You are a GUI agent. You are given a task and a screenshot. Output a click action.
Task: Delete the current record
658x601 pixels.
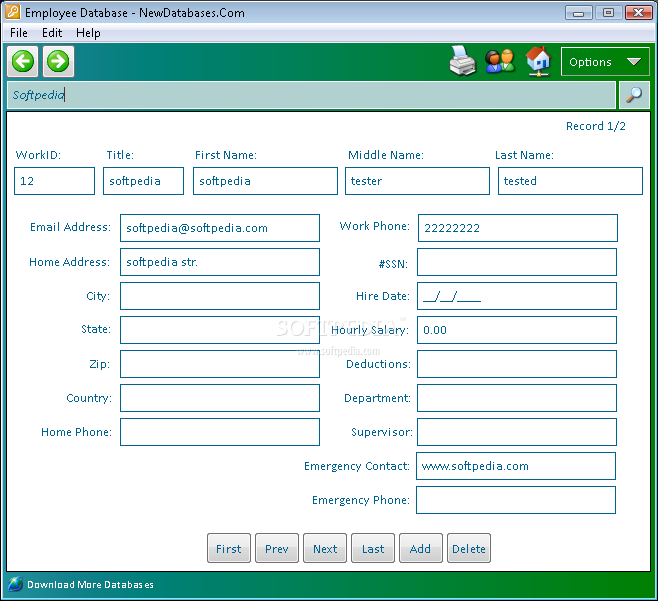click(x=469, y=548)
